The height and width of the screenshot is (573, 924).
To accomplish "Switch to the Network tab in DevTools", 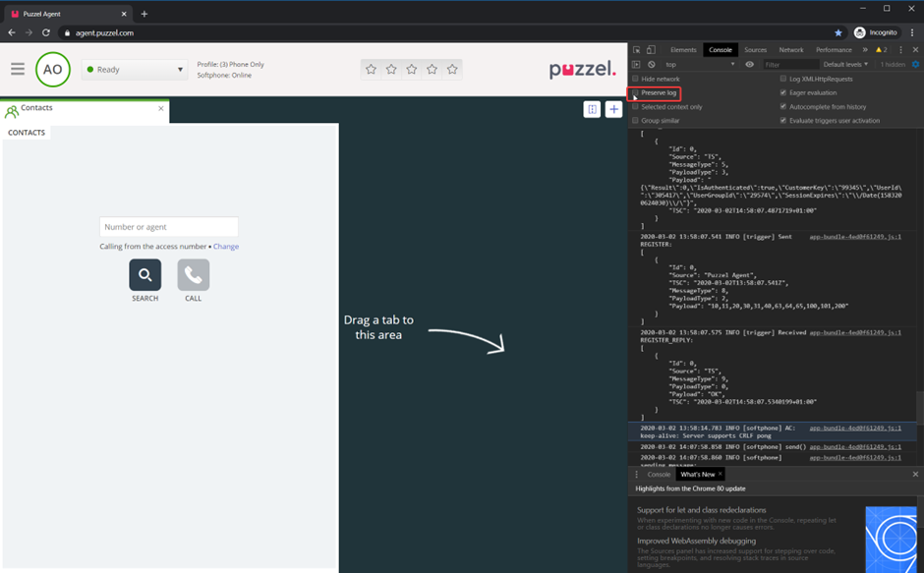I will coord(790,50).
